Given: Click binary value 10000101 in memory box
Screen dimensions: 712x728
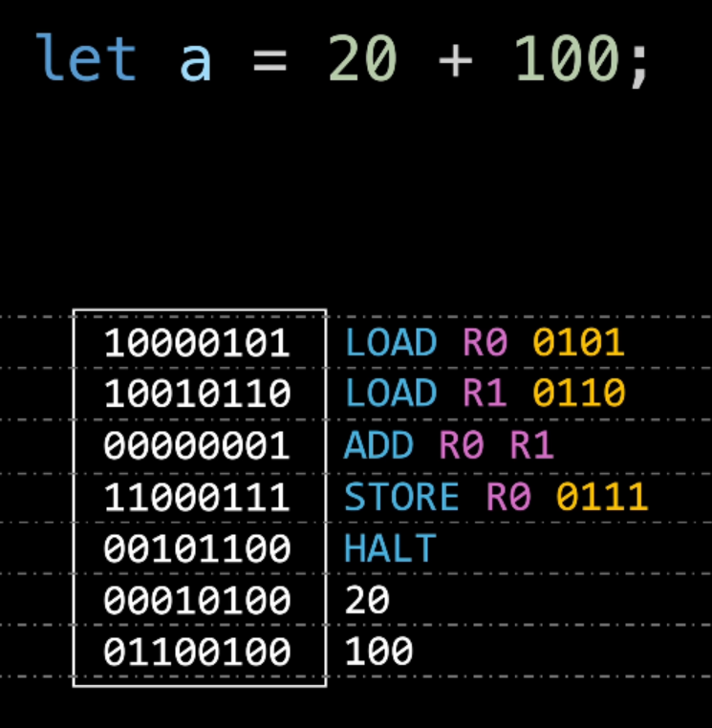Looking at the screenshot, I should 197,342.
